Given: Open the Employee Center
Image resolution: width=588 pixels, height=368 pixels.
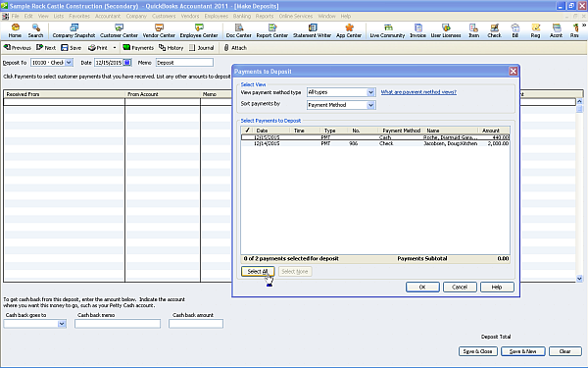Looking at the screenshot, I should (x=199, y=30).
